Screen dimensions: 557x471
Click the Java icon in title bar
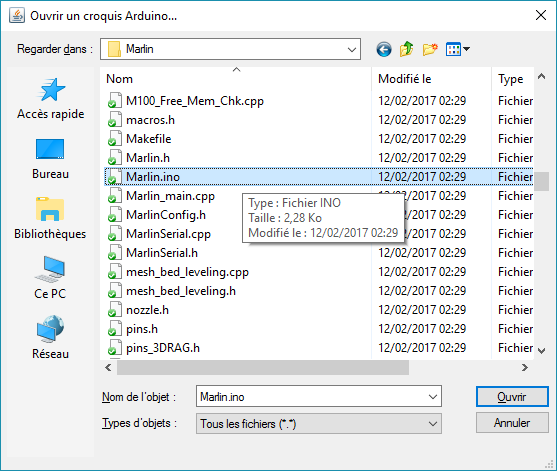[17, 16]
